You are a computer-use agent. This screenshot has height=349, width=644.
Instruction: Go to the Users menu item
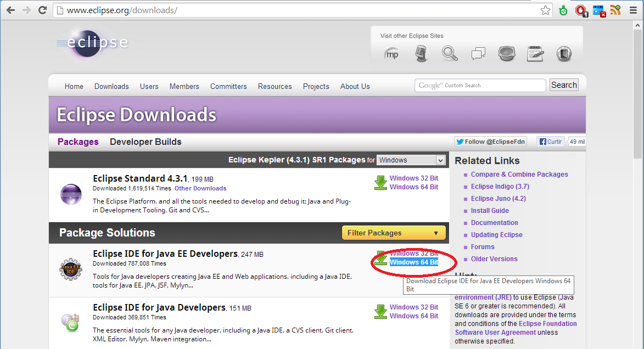pyautogui.click(x=149, y=86)
